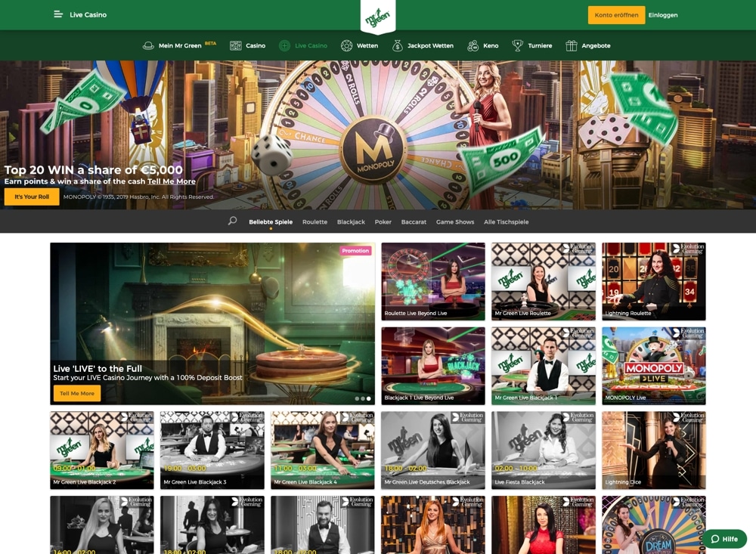
Task: Open Mr Green Live Roulette game
Action: coord(544,281)
